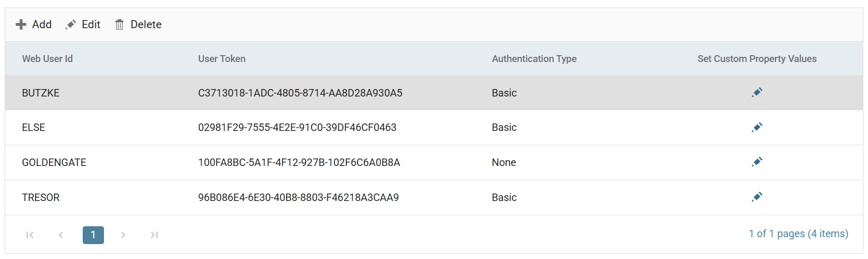
Task: Select the TRESOR user row
Action: [434, 198]
